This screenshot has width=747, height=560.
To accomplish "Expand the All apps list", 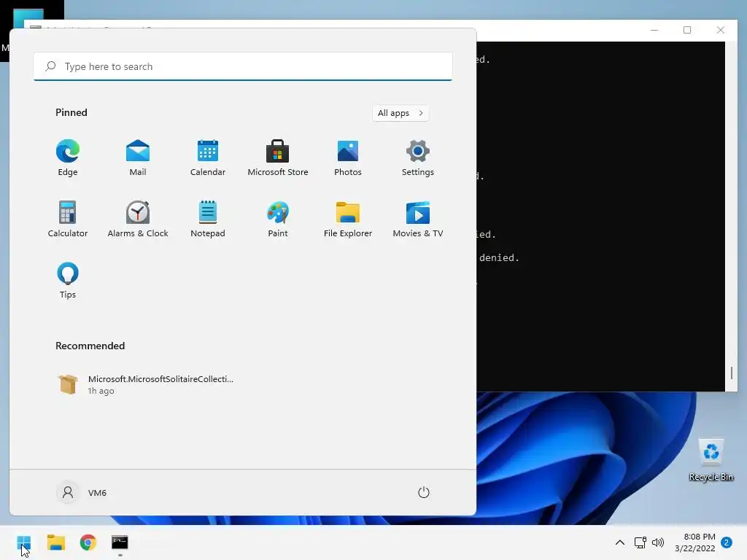I will pyautogui.click(x=400, y=113).
